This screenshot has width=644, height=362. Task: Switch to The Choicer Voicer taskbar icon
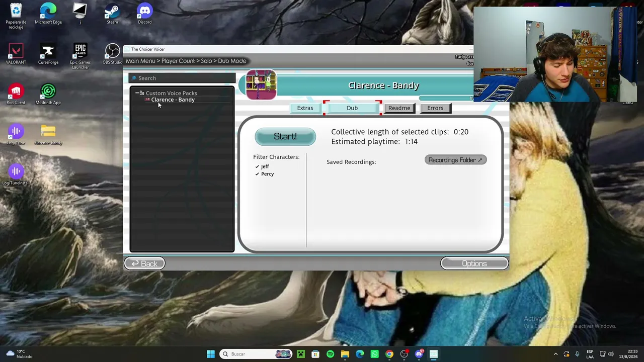point(434,354)
